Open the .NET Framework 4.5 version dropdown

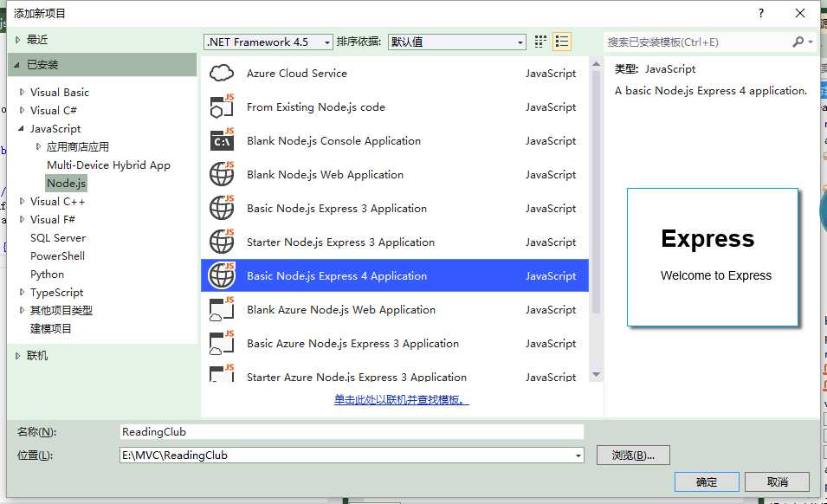268,42
